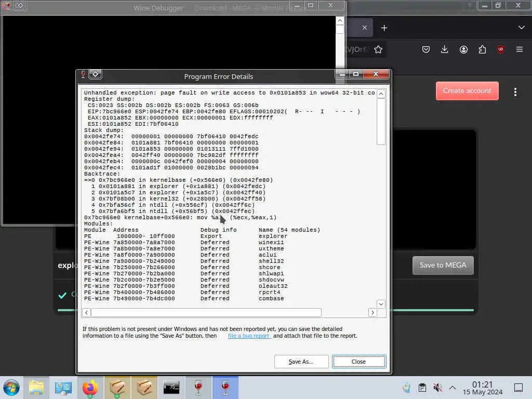Open the Start menu orb
The image size is (532, 399).
point(11,388)
